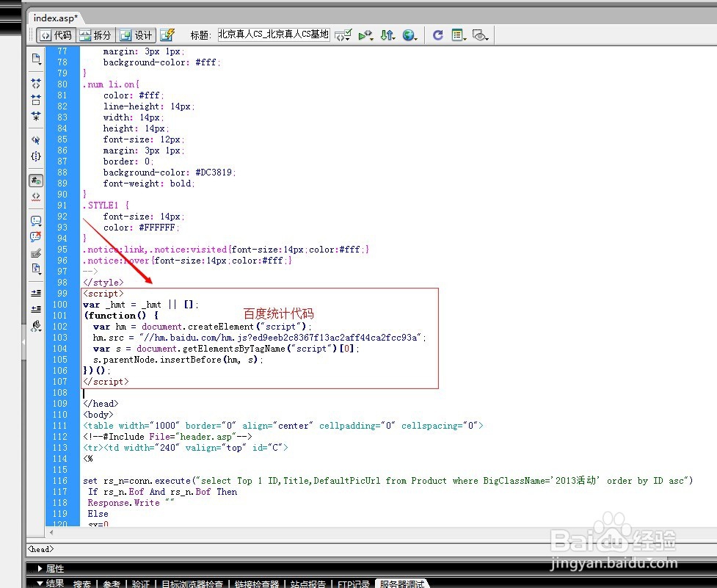The width and height of the screenshot is (717, 588).
Task: Switch to Design (设计) view
Action: coord(136,35)
